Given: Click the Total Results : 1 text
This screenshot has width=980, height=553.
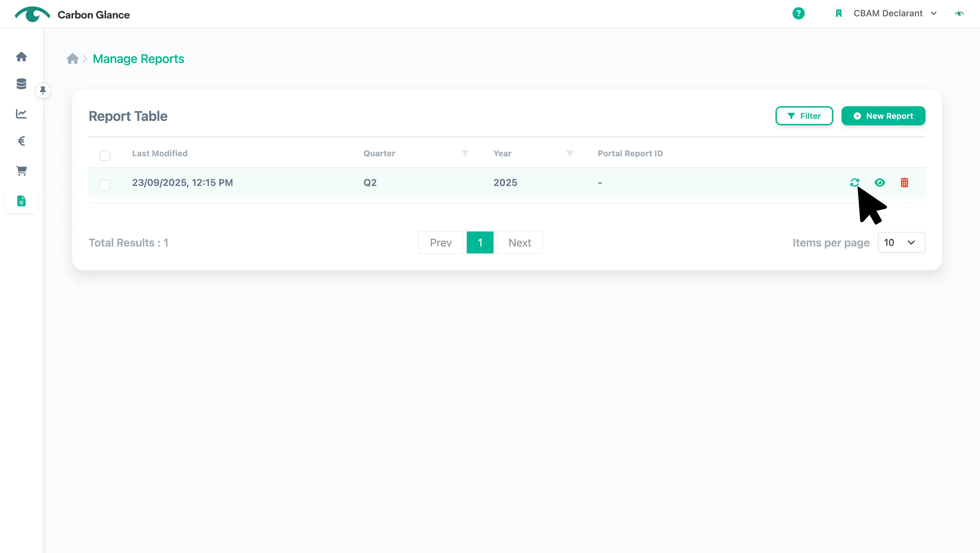Looking at the screenshot, I should tap(129, 243).
